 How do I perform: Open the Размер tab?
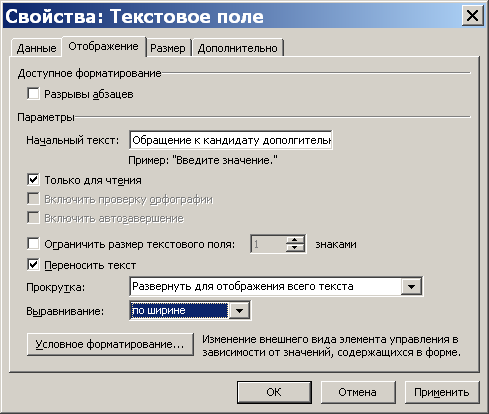tap(168, 48)
